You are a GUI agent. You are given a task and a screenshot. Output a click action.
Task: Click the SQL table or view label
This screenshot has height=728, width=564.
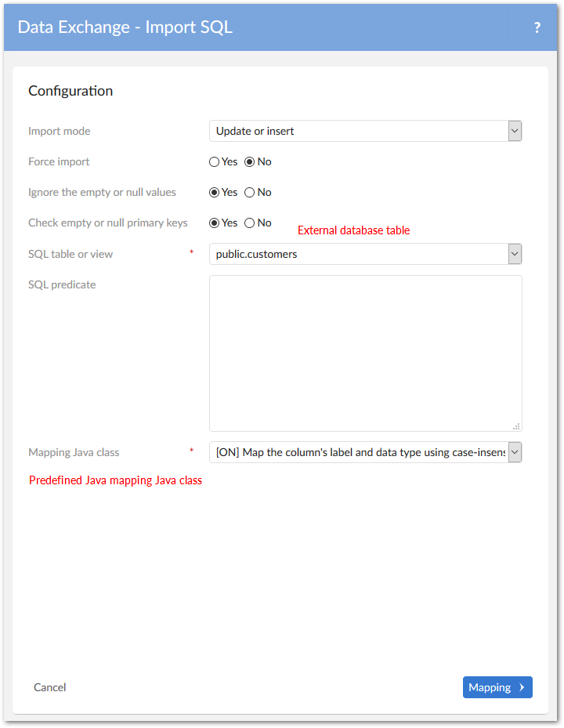[70, 254]
